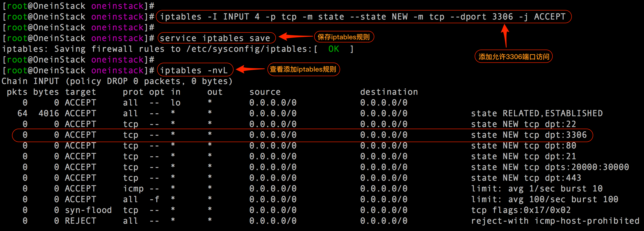Click the circled 'service iptables save' command
Image resolution: width=644 pixels, height=231 pixels.
[215, 38]
